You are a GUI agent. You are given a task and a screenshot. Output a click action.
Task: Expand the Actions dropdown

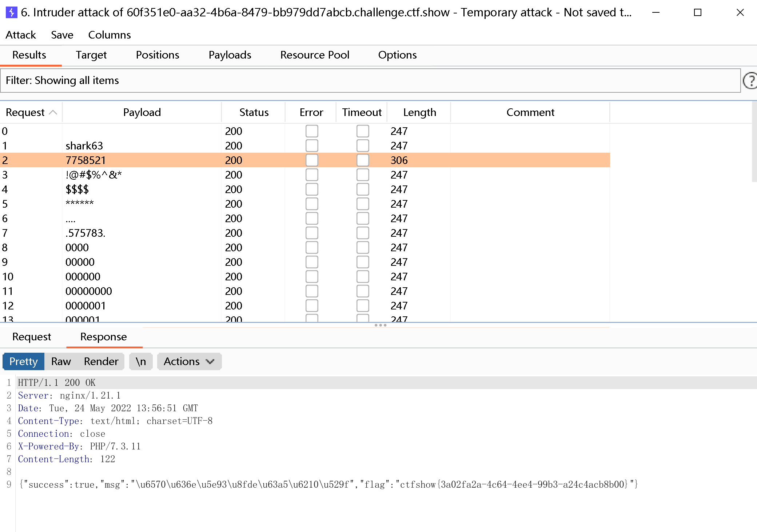(x=189, y=361)
